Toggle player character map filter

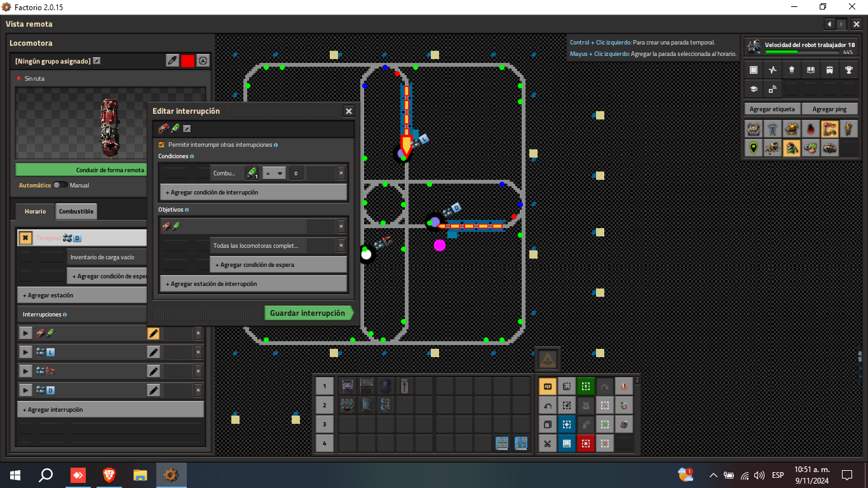(x=849, y=129)
